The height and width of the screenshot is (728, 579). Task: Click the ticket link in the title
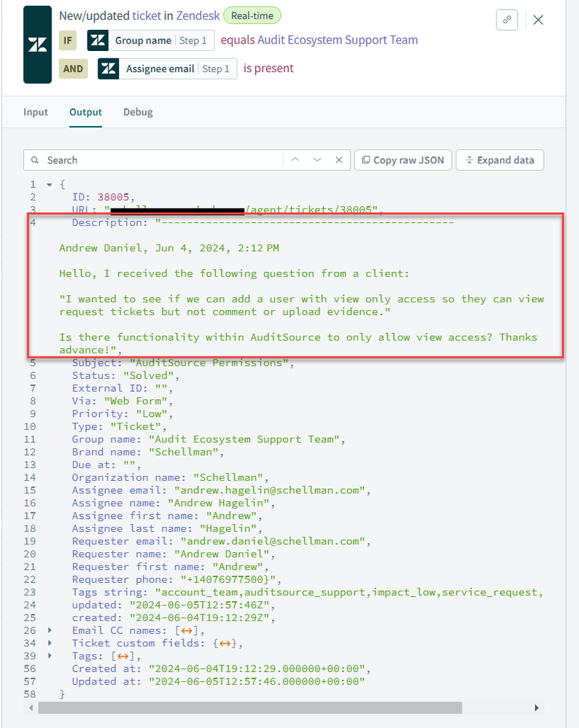coord(147,16)
